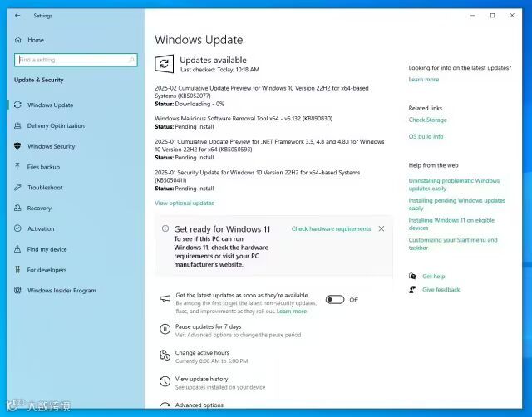Click the history icon for View update history
532x417 pixels.
165,381
